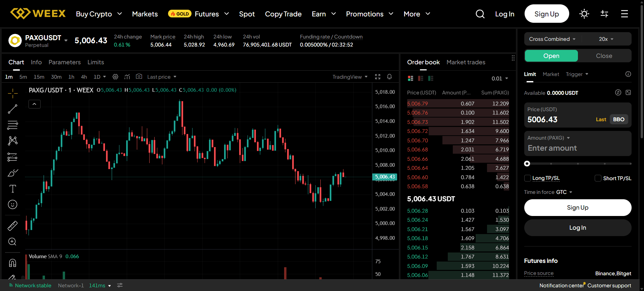
Task: Toggle light/dark theme sun icon
Action: (584, 14)
